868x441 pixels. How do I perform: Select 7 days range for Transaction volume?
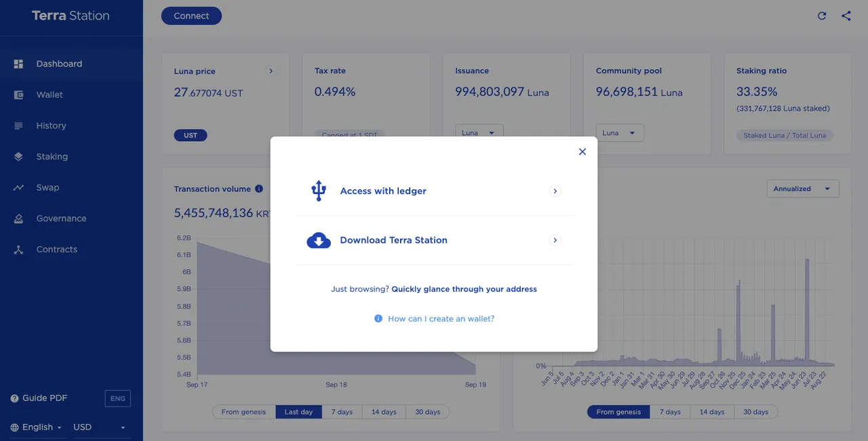(x=342, y=412)
